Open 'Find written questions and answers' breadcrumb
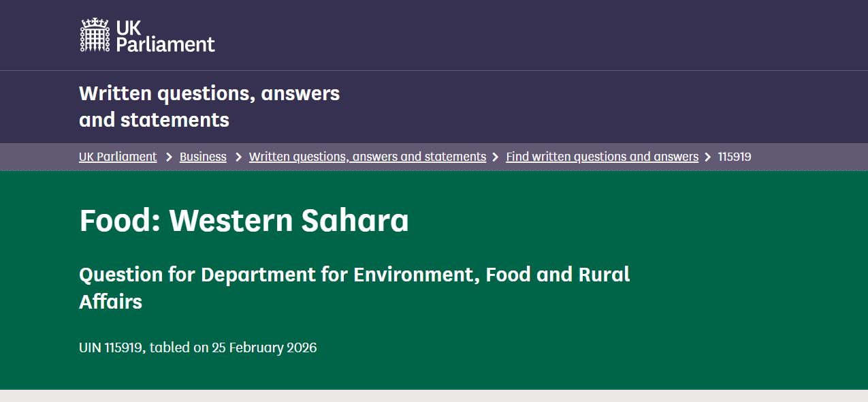The height and width of the screenshot is (402, 868). pyautogui.click(x=602, y=157)
